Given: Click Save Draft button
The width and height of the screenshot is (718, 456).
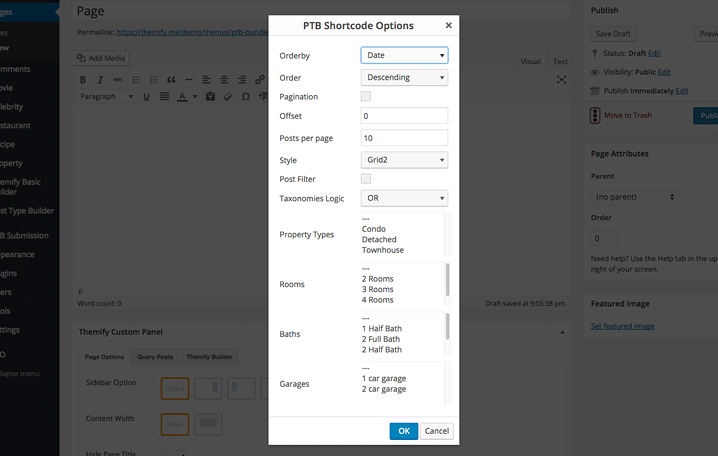Looking at the screenshot, I should pos(613,34).
